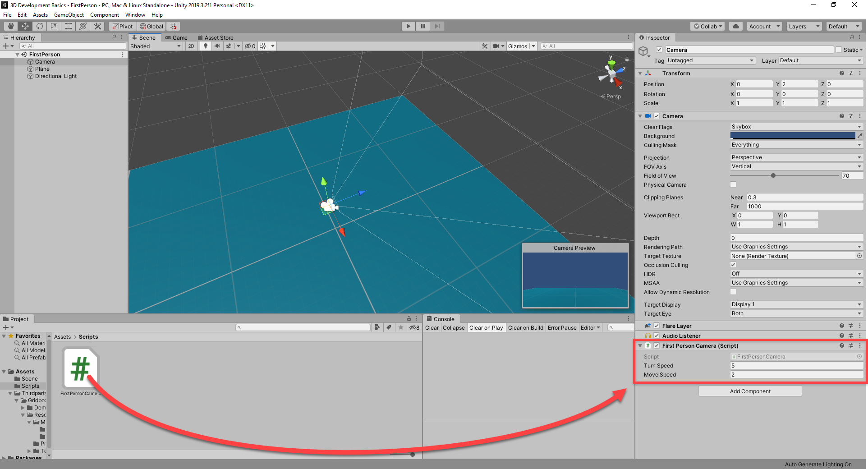Search project by label icon
The width and height of the screenshot is (868, 469).
tap(389, 327)
